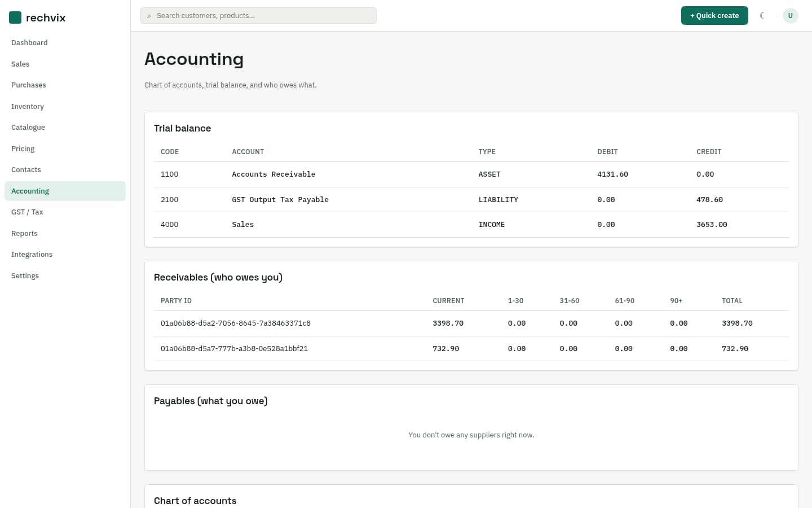Click account code 4000
812x508 pixels.
pos(169,225)
